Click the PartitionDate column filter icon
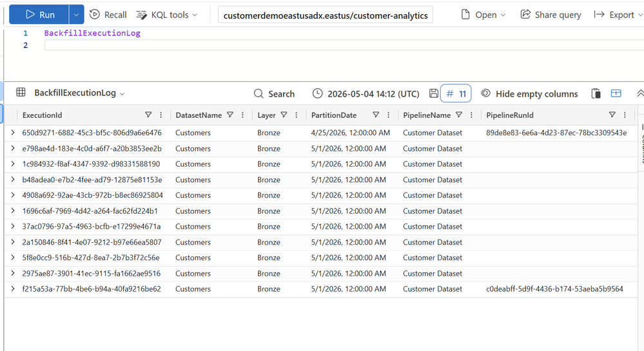The width and height of the screenshot is (644, 351). (x=376, y=115)
